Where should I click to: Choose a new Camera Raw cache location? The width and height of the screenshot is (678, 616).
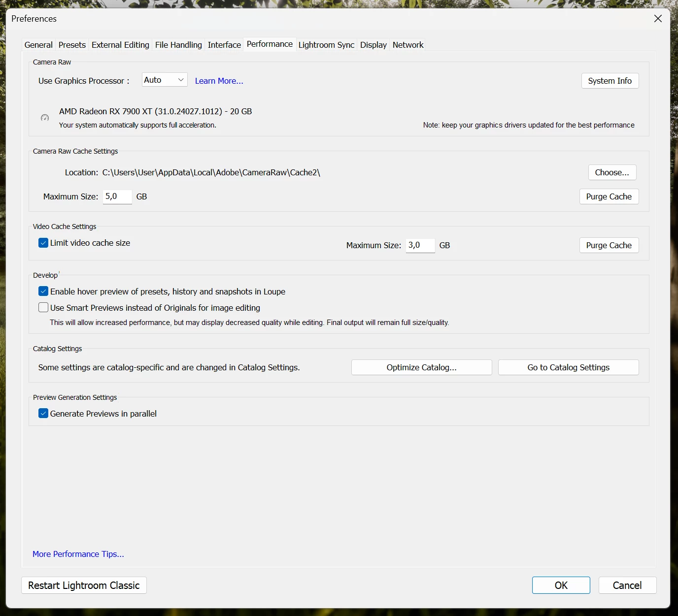click(x=612, y=172)
